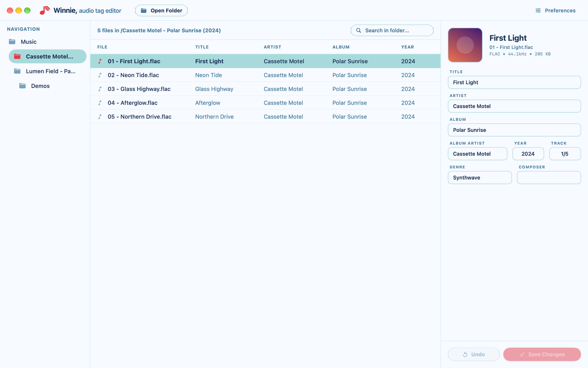Click the Music folder icon
Viewport: 588px width, 368px height.
[12, 42]
